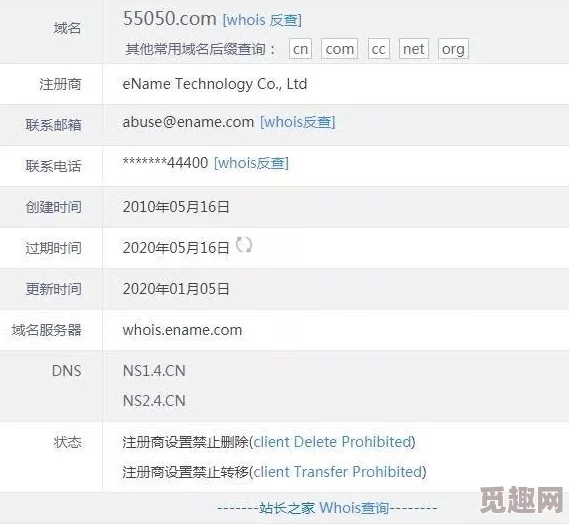This screenshot has width=569, height=524.
Task: Check the cc domain suffix
Action: 378,49
